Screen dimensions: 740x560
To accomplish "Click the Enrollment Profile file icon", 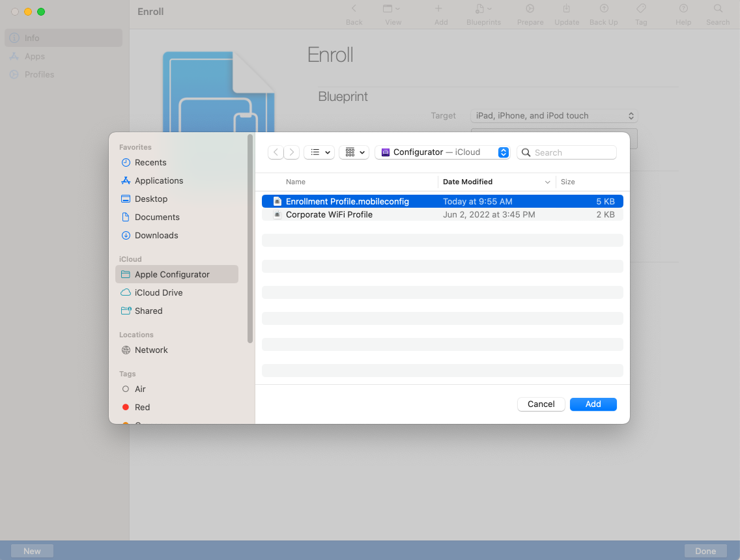I will coord(277,201).
